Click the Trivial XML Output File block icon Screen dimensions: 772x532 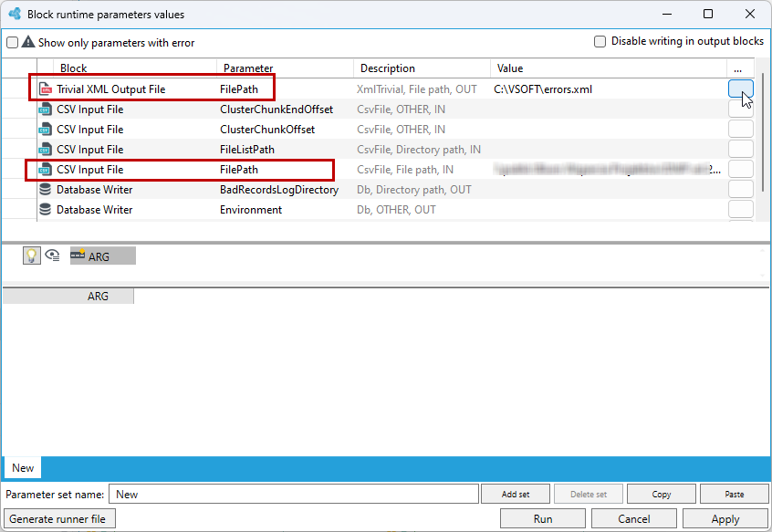[x=46, y=89]
